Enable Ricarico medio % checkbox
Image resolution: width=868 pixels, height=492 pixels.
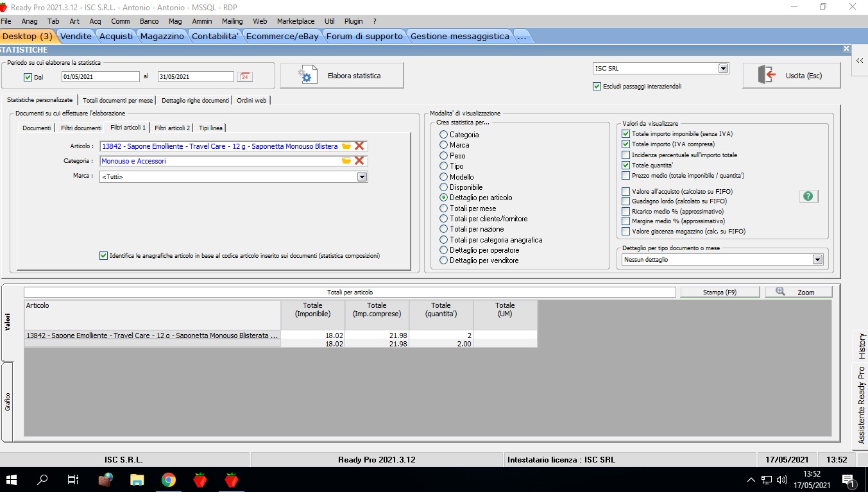point(625,211)
